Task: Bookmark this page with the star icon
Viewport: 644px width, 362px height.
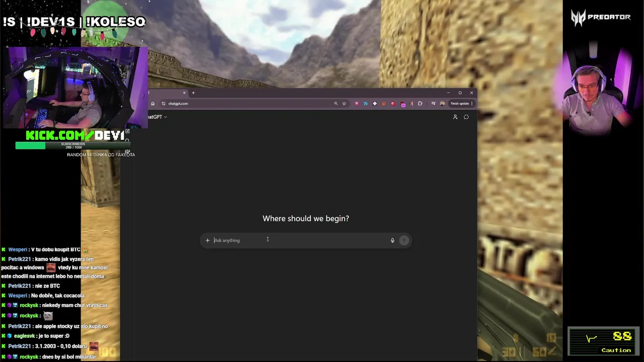Action: click(x=344, y=104)
